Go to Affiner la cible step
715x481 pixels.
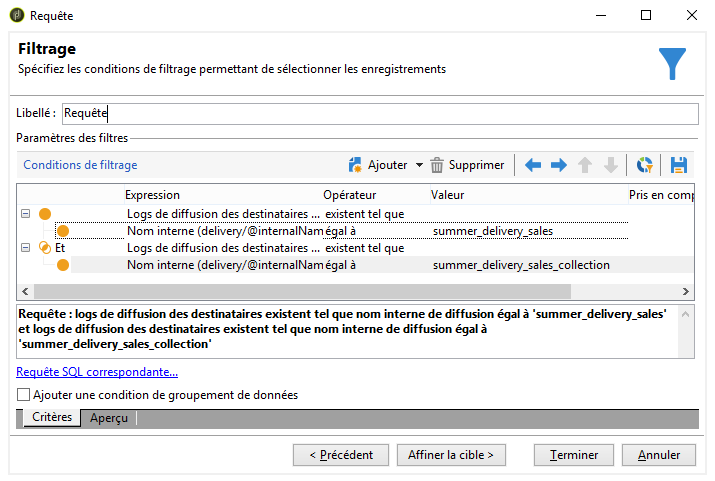pos(451,455)
